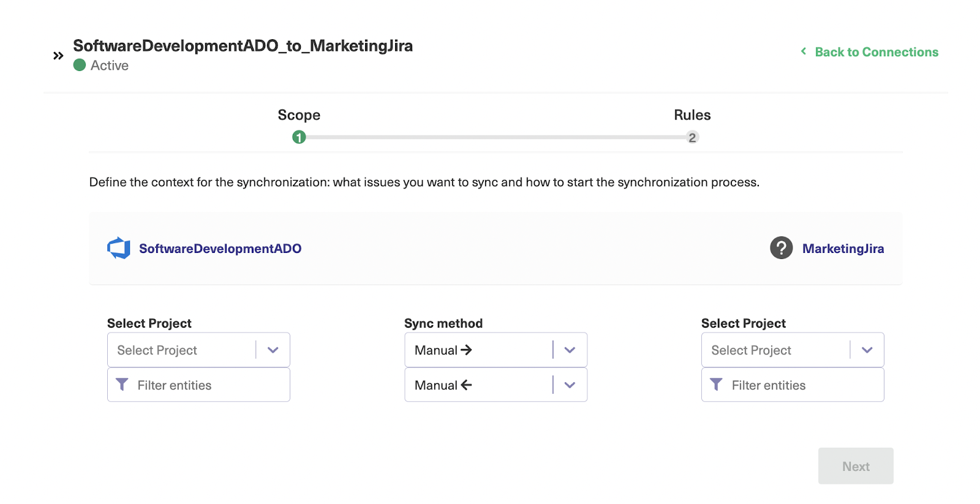Screen dimensions: 980x504
Task: Expand the sidebar with double chevron icon
Action: point(58,56)
